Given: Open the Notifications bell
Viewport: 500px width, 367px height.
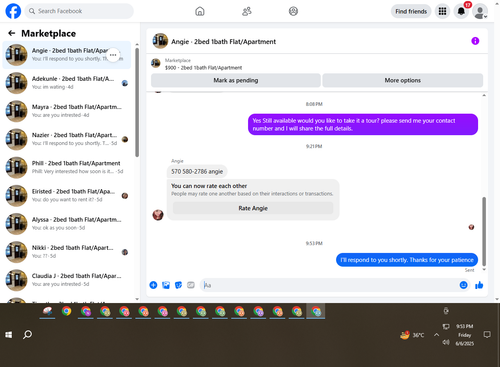Looking at the screenshot, I should click(461, 11).
